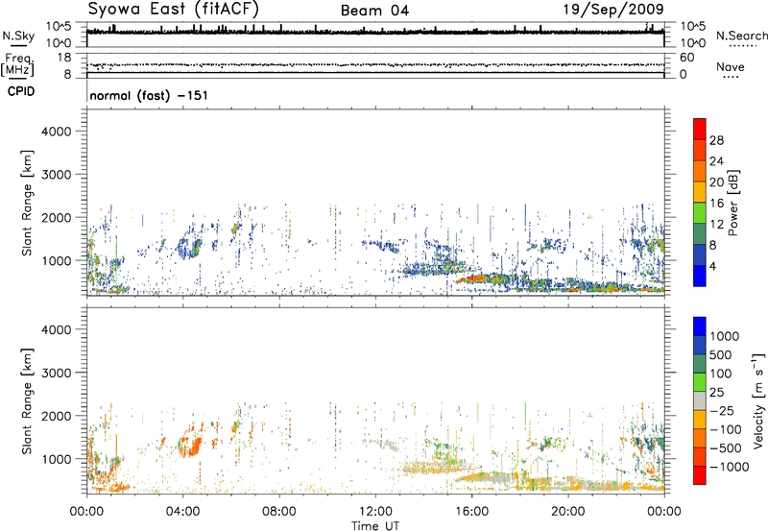
Task: Click the '16:00' time axis label
Action: [472, 512]
